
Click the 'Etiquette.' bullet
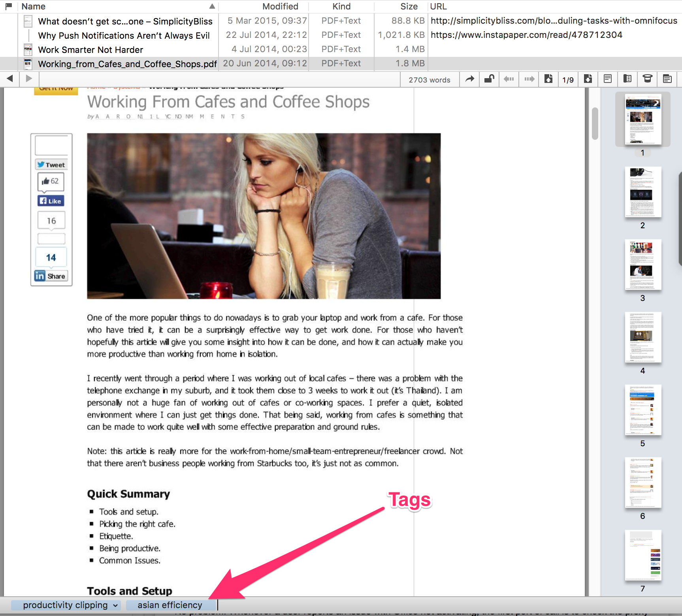click(116, 536)
